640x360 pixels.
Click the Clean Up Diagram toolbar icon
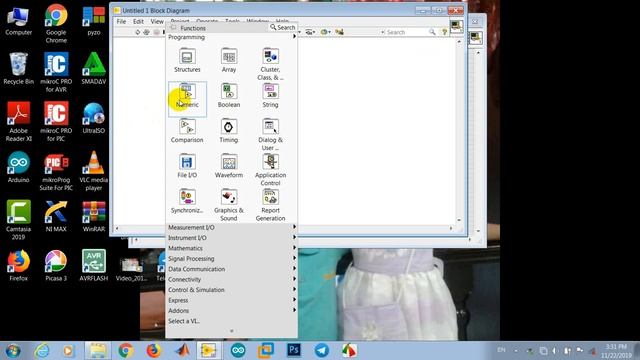click(x=339, y=32)
